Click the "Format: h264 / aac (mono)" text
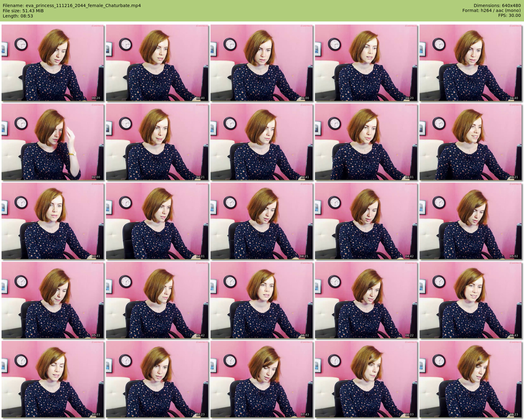The height and width of the screenshot is (420, 524). 492,11
